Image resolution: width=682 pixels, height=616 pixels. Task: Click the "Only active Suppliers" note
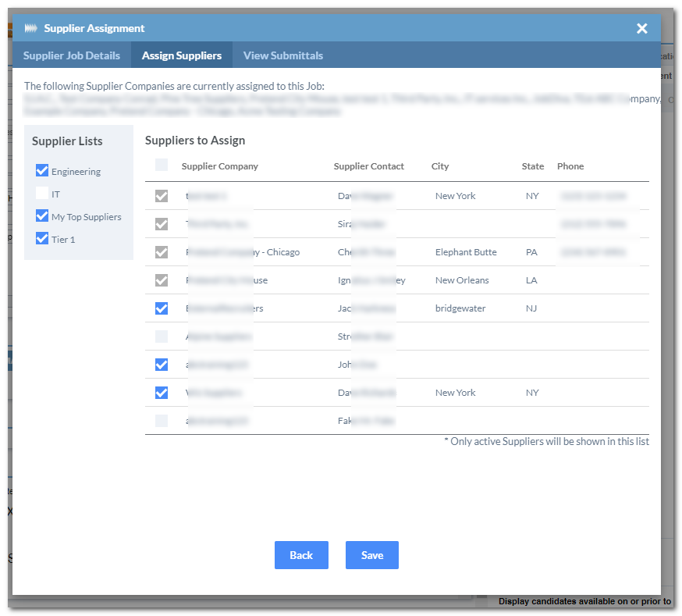coord(547,442)
